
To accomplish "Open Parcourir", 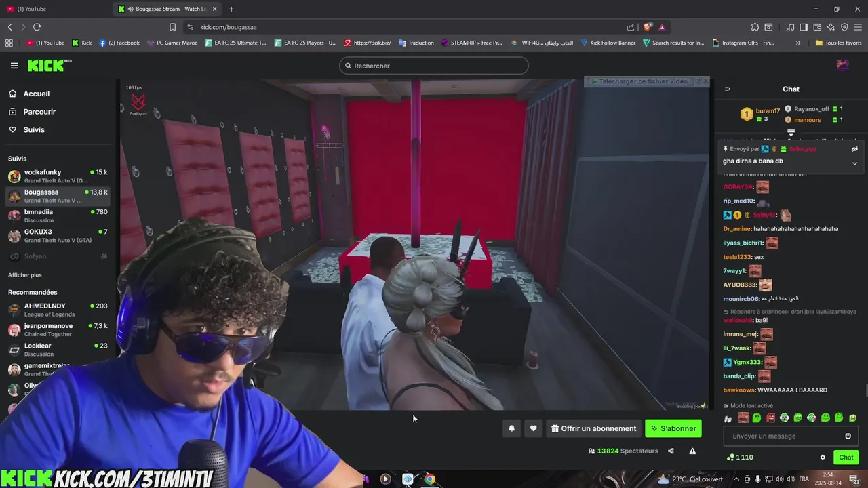I will click(x=33, y=112).
